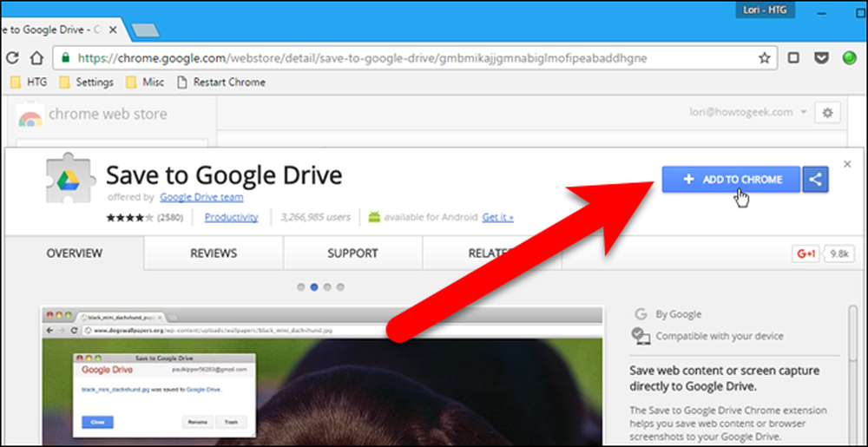Click the green padlock secure icon

click(x=66, y=58)
